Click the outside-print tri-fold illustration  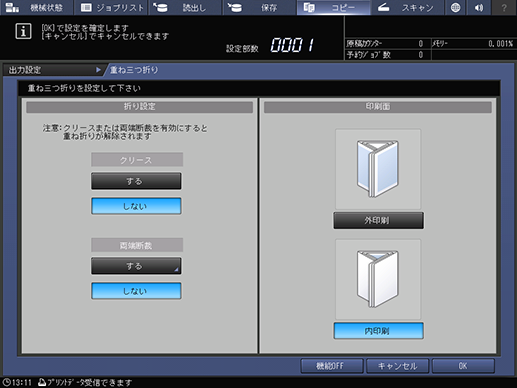[378, 169]
